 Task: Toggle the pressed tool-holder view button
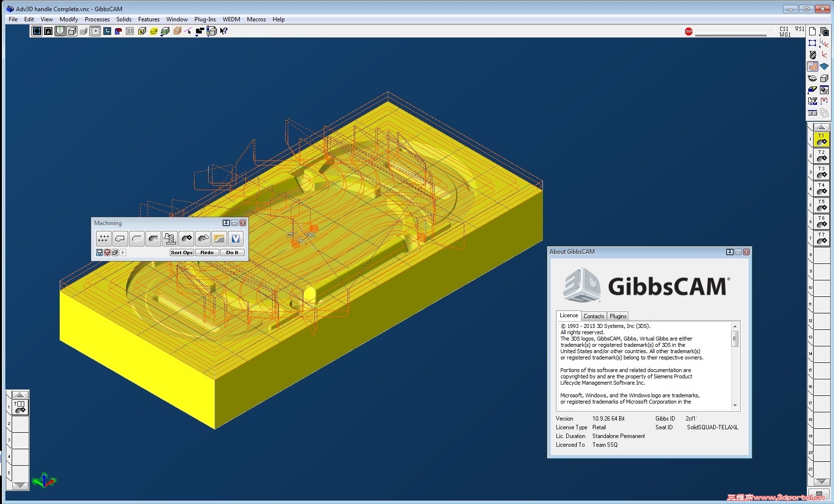(60, 31)
